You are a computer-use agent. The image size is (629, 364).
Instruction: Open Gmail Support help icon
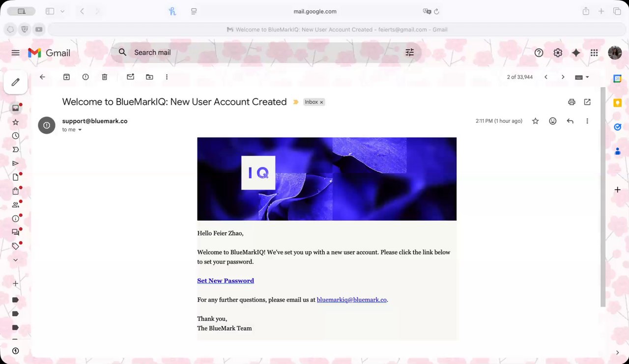point(539,53)
